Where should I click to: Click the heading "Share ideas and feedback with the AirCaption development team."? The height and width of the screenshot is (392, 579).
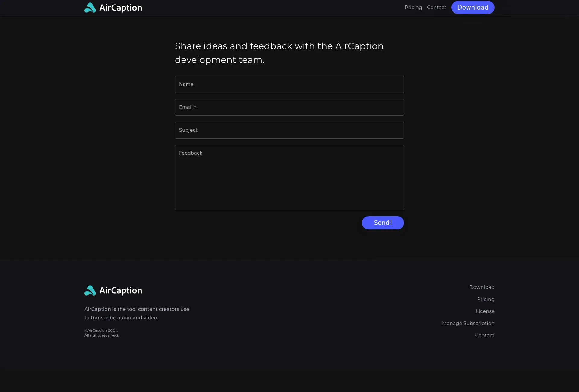pyautogui.click(x=279, y=53)
